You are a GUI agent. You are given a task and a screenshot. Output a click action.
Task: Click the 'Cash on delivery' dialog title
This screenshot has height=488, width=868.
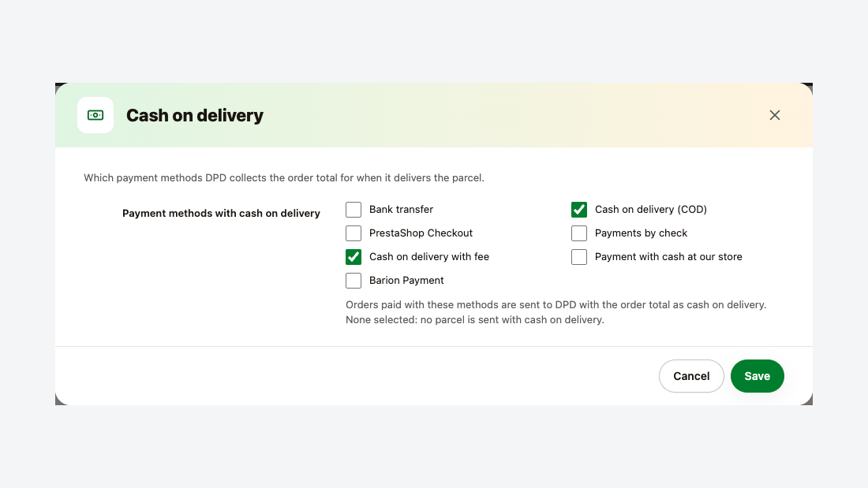pyautogui.click(x=195, y=115)
